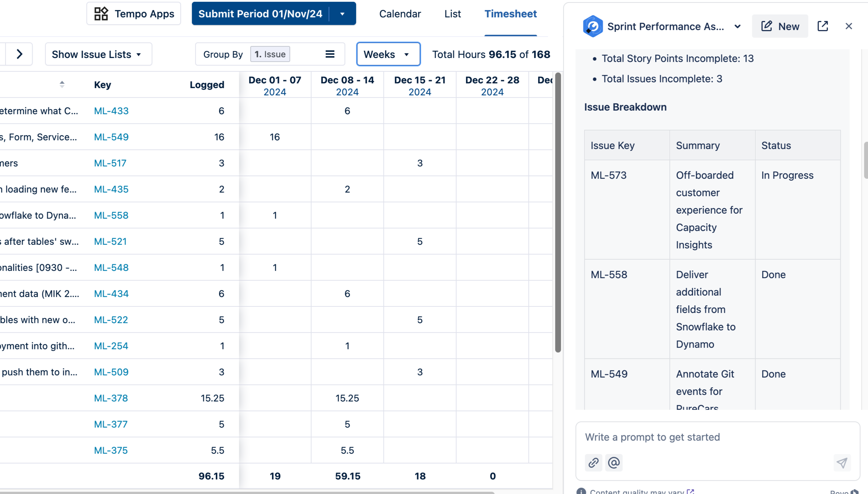Viewport: 868px width, 494px height.
Task: Click the Sprint Performance agent logo icon
Action: pyautogui.click(x=593, y=26)
